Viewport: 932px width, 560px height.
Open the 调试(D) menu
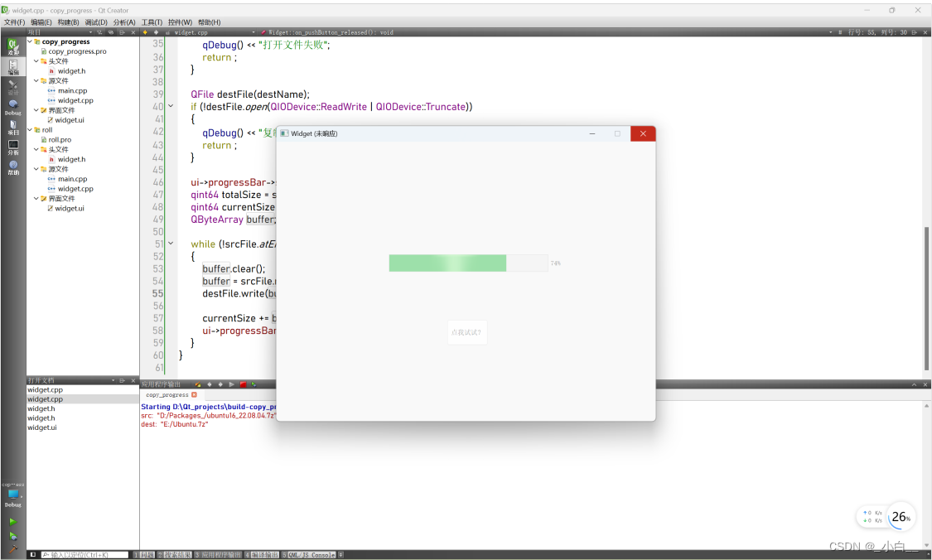(96, 22)
